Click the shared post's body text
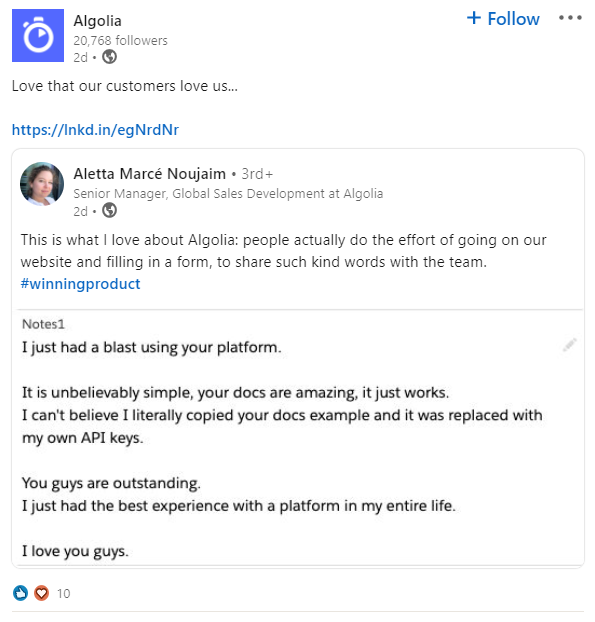595x622 pixels. pos(283,251)
